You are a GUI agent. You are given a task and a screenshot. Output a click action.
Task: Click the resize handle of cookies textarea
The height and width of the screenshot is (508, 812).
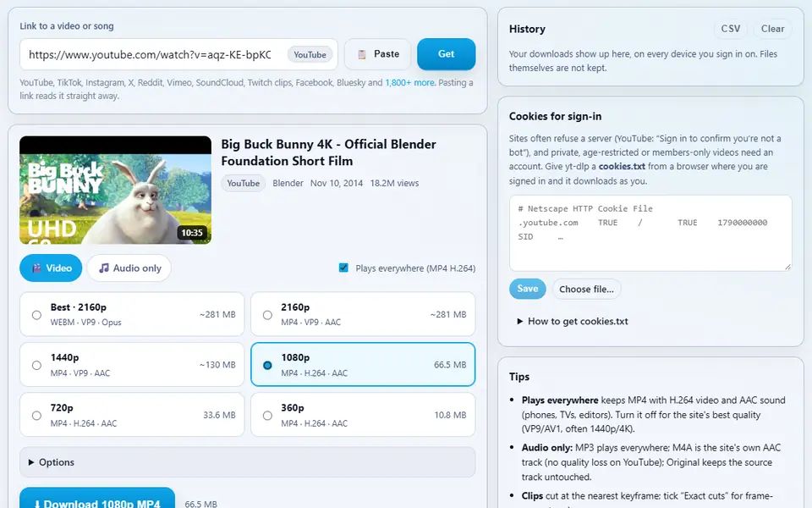(x=787, y=267)
